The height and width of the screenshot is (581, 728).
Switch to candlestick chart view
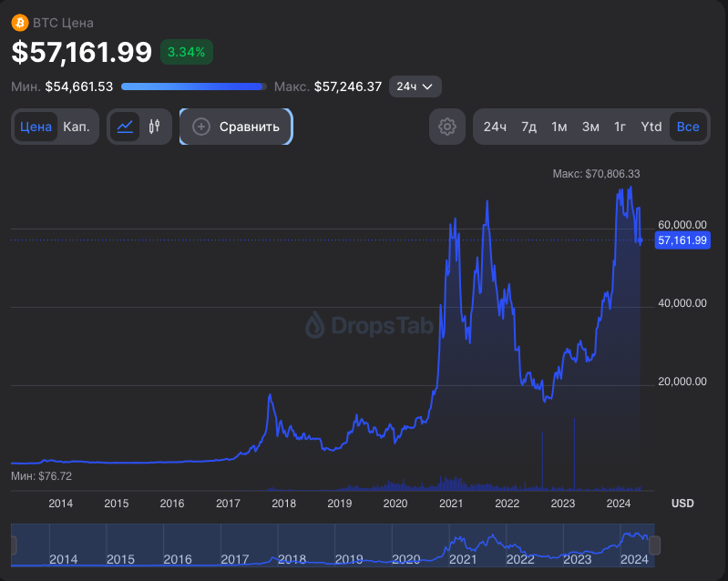click(155, 127)
